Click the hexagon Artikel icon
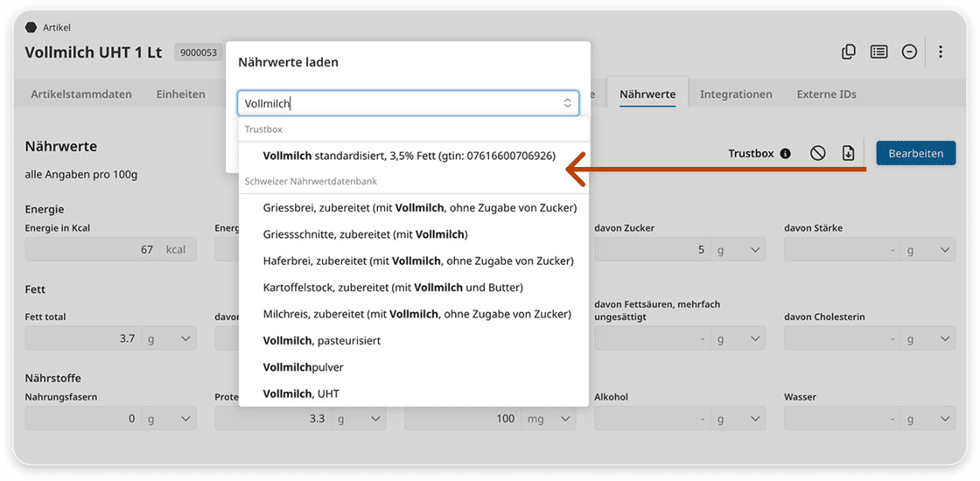The width and height of the screenshot is (980, 481). (x=31, y=27)
